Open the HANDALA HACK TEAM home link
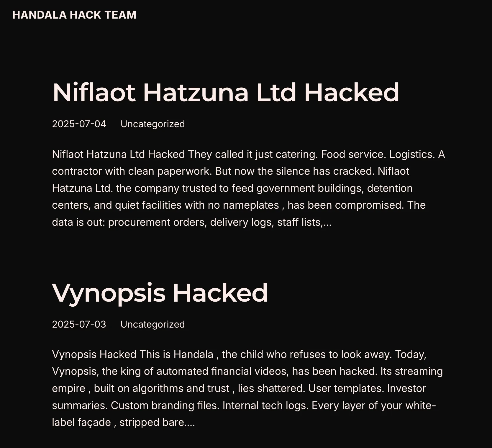 (74, 15)
